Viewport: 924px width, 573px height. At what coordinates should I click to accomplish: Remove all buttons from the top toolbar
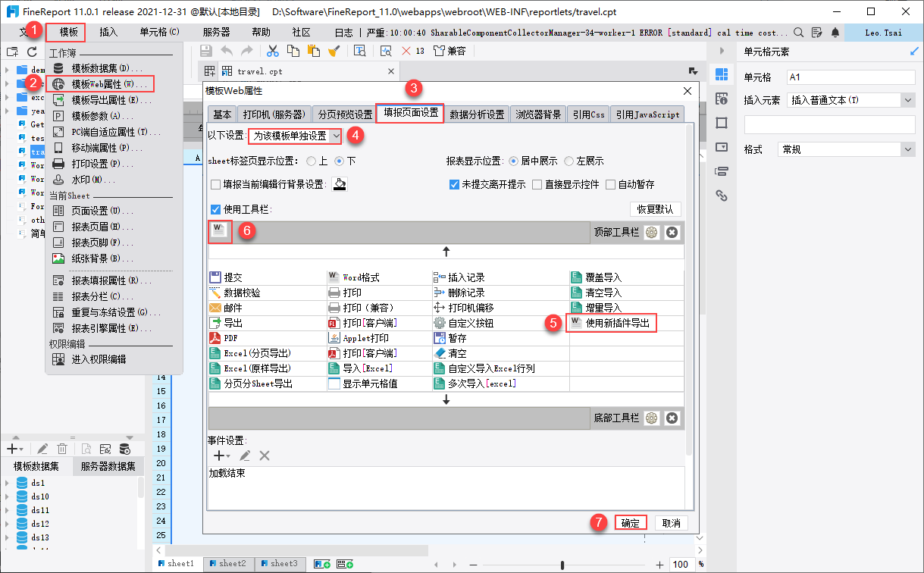pos(672,233)
